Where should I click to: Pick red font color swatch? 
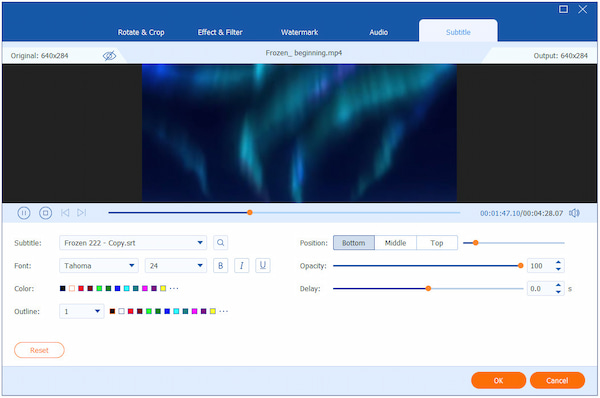(x=81, y=288)
